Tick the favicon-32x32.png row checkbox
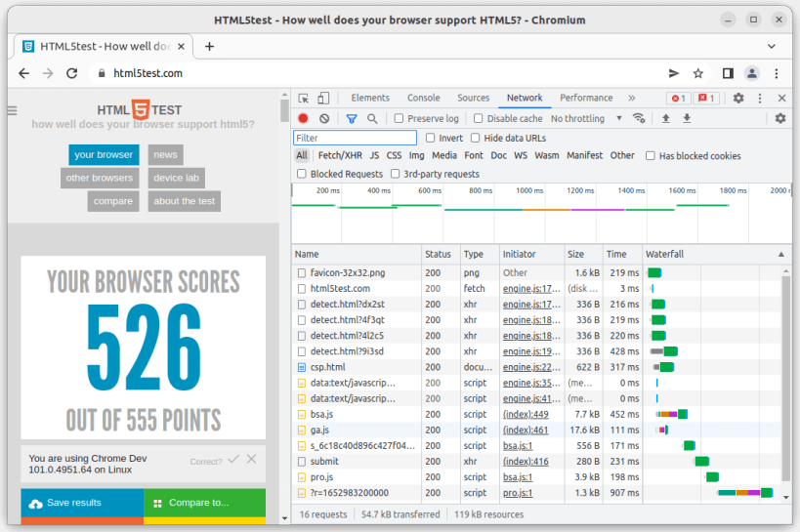This screenshot has width=800, height=532. point(302,273)
